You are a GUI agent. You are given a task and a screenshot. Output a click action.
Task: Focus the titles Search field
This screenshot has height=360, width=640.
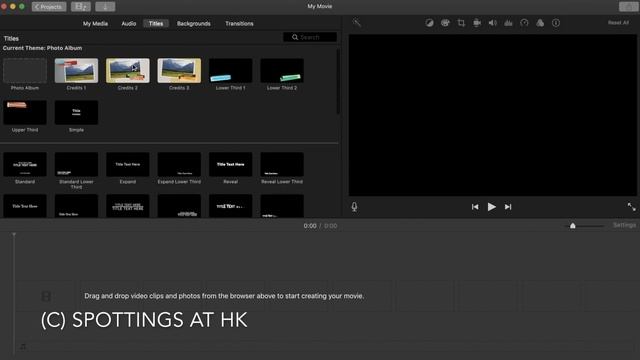tap(310, 37)
